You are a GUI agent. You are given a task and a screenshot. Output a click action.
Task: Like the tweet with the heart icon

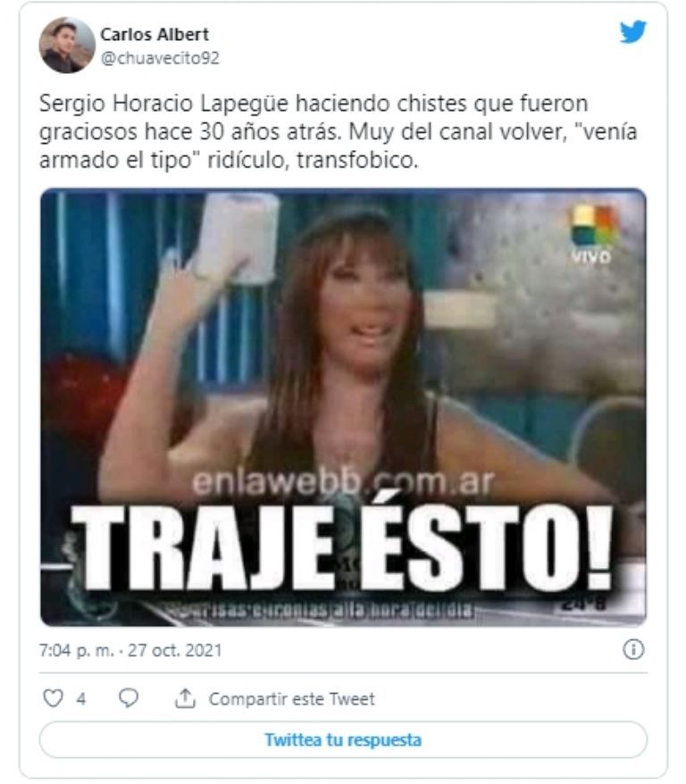[53, 698]
